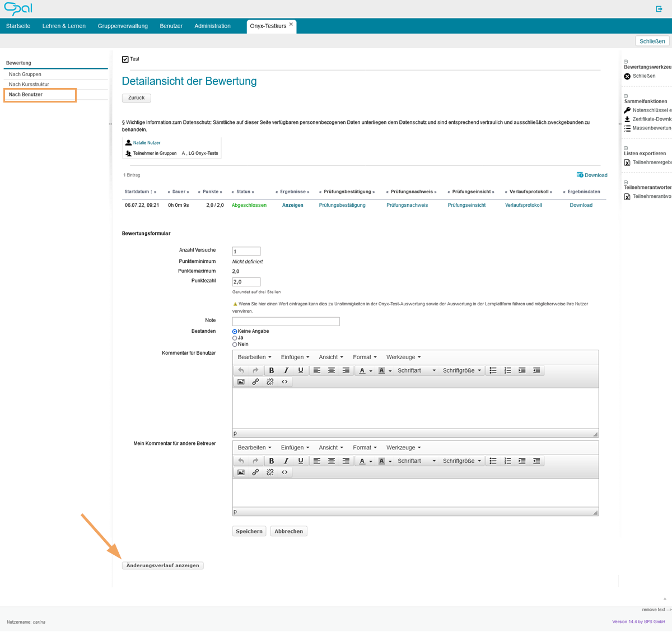This screenshot has height=636, width=672.
Task: Click bullet list in Kommentar für Benutzer editor
Action: [493, 370]
